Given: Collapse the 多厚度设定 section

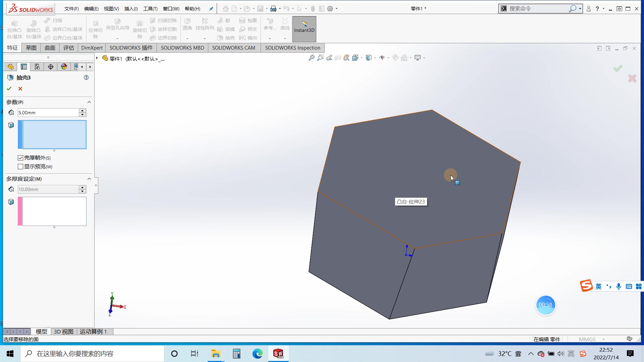Looking at the screenshot, I should pyautogui.click(x=89, y=179).
